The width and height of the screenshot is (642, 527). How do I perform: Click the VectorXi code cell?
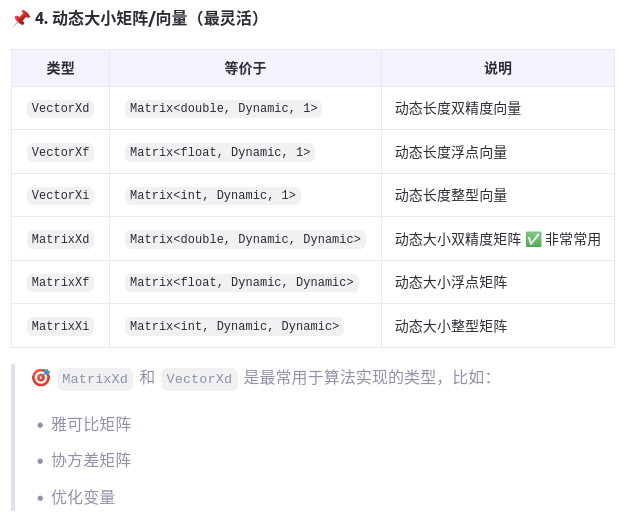[61, 195]
